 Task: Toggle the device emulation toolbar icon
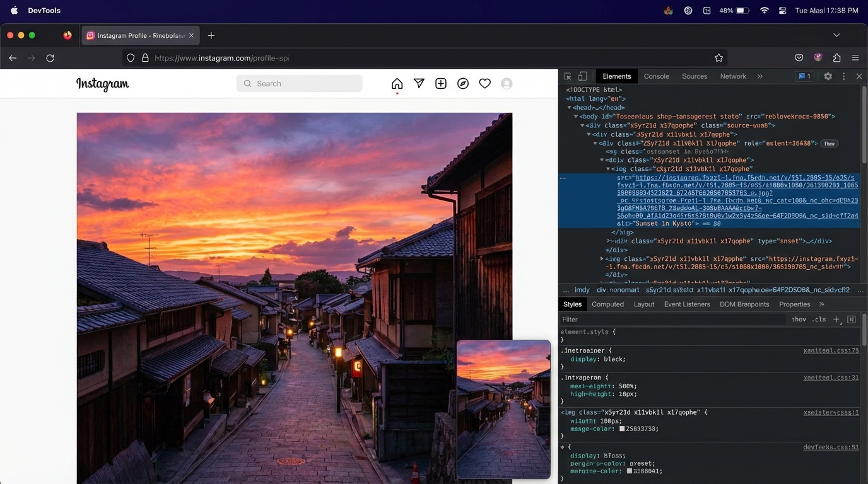(582, 76)
